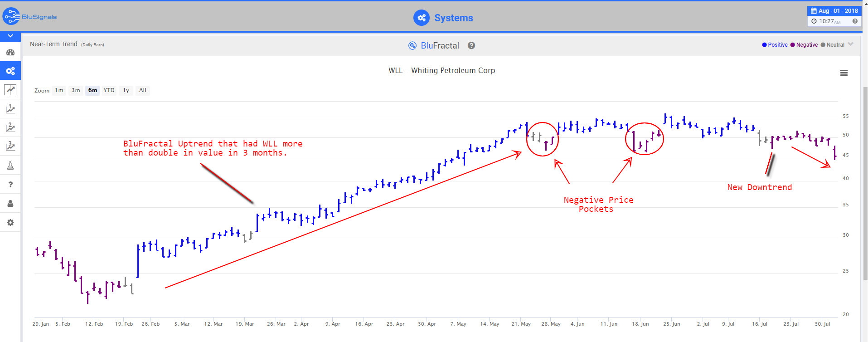This screenshot has height=342, width=868.
Task: Expand the chevron next to Neutral legend
Action: tap(850, 44)
